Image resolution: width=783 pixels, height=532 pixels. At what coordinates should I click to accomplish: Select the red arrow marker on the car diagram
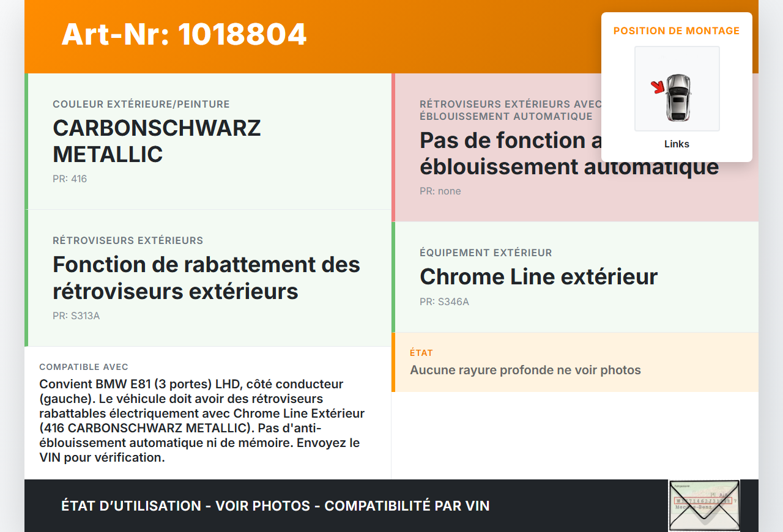click(x=658, y=87)
